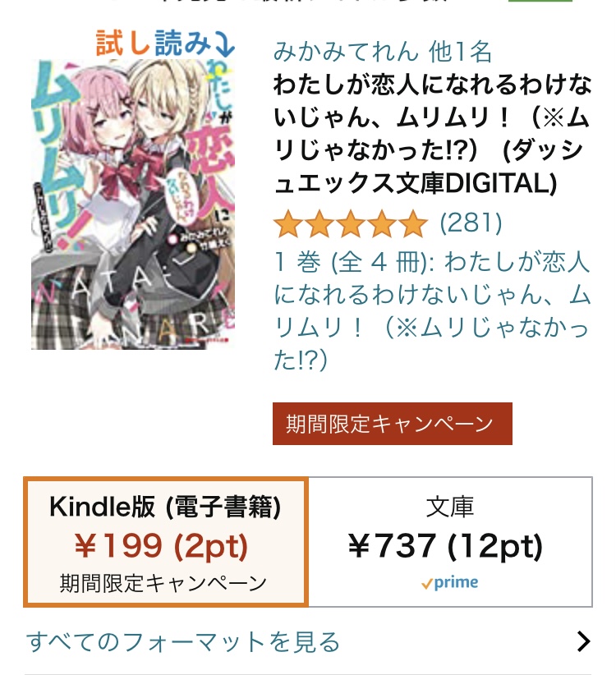Click the book title heading text
This screenshot has height=675, width=616.
tap(432, 134)
